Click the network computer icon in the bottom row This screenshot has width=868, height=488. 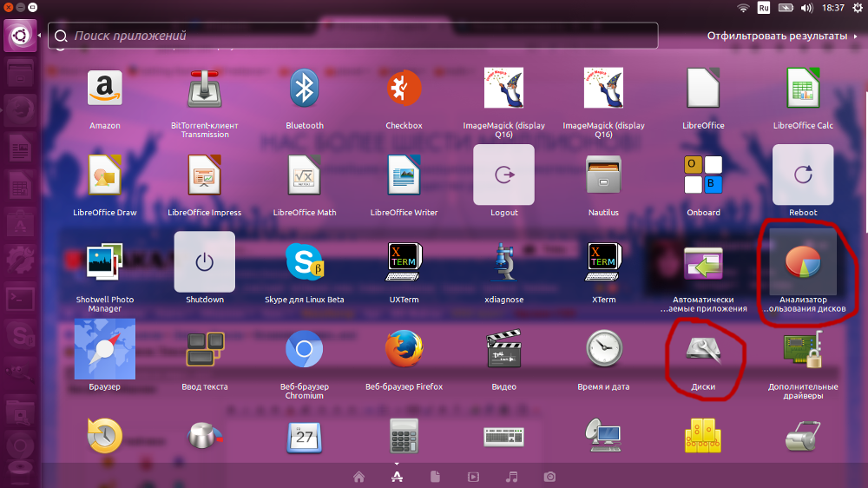click(603, 436)
